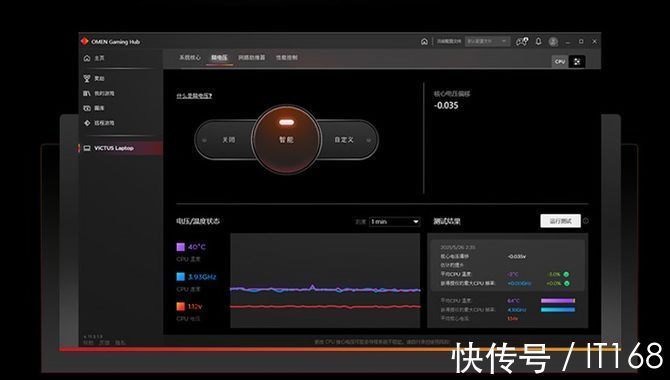
Task: Click the voltage and temperature line chart
Action: tap(325, 281)
